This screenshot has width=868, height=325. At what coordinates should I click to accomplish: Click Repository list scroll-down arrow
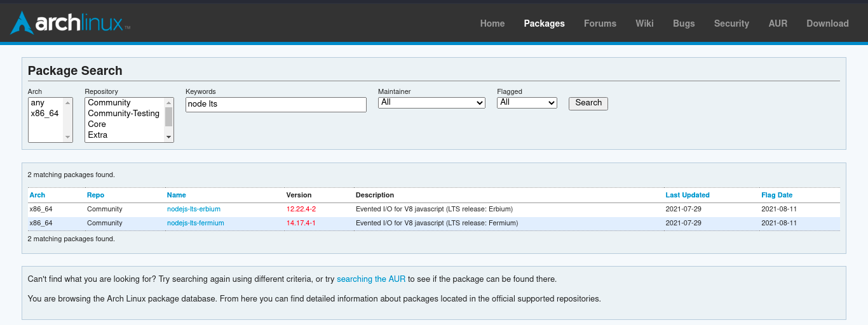[x=168, y=137]
